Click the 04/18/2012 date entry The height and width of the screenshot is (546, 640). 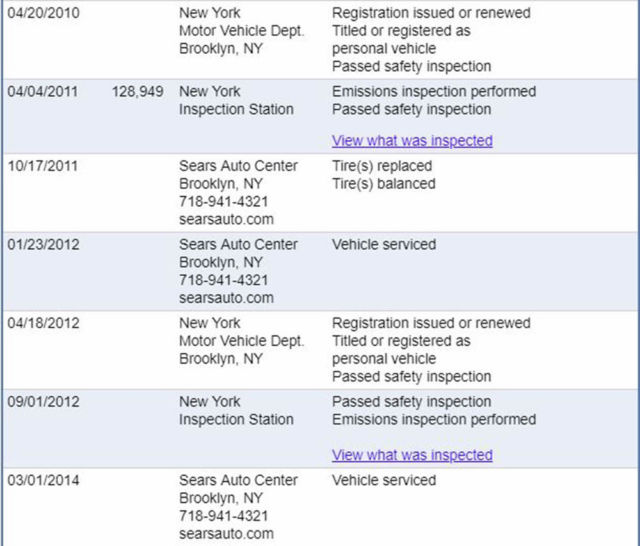[43, 323]
